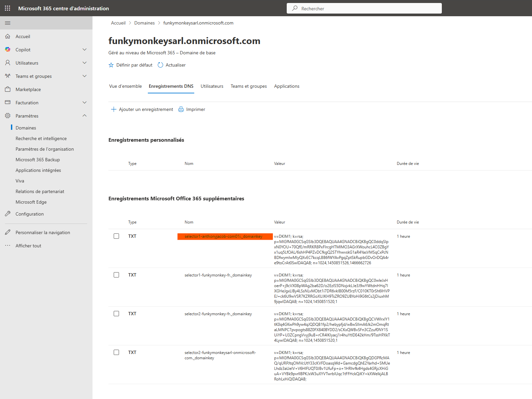532x399 pixels.
Task: Click the star icon for Définir par défaut
Action: coord(111,65)
